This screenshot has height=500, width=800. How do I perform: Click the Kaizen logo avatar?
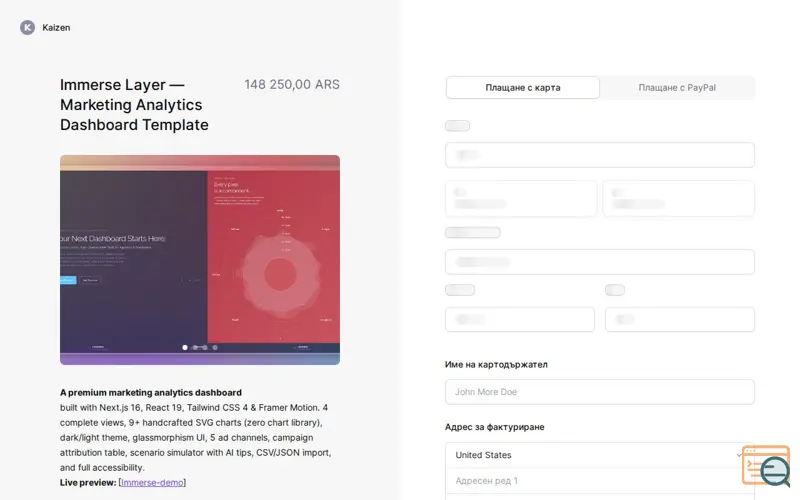tap(28, 28)
